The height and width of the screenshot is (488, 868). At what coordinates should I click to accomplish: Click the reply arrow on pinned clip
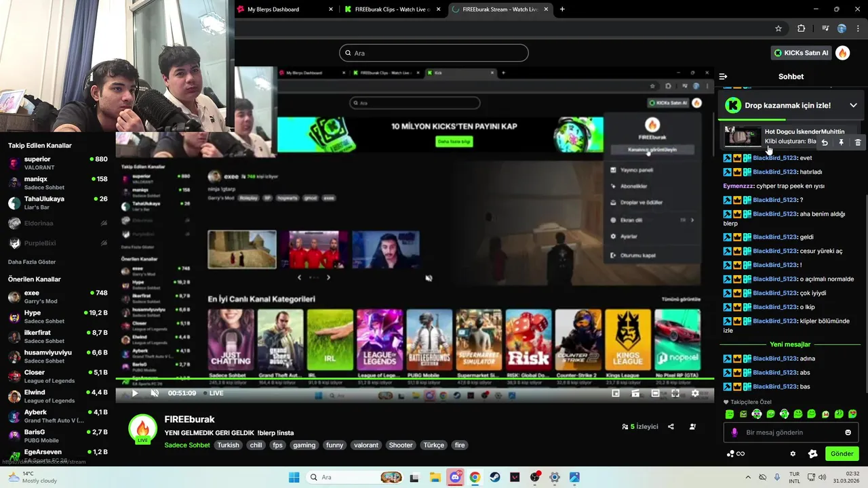[825, 142]
